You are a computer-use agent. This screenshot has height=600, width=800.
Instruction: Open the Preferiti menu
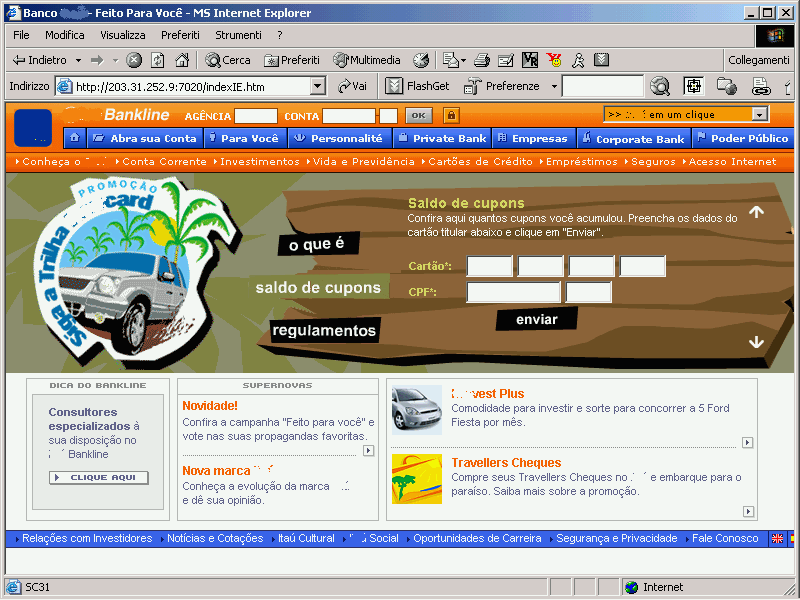[x=180, y=35]
